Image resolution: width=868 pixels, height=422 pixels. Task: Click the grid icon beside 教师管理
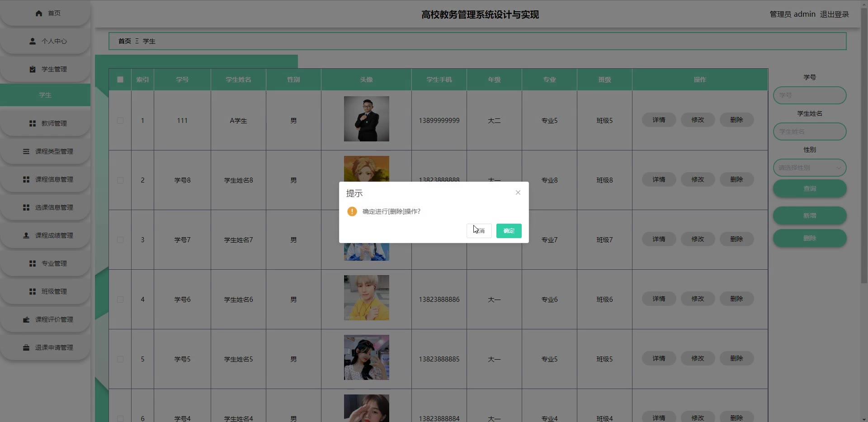click(x=33, y=123)
